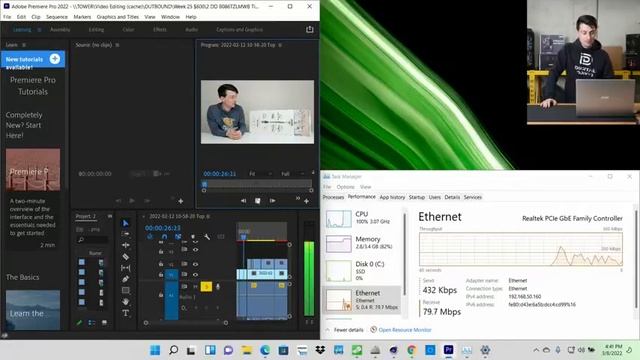Open Program monitor button editor plus
Image resolution: width=640 pixels, height=360 pixels.
[306, 201]
